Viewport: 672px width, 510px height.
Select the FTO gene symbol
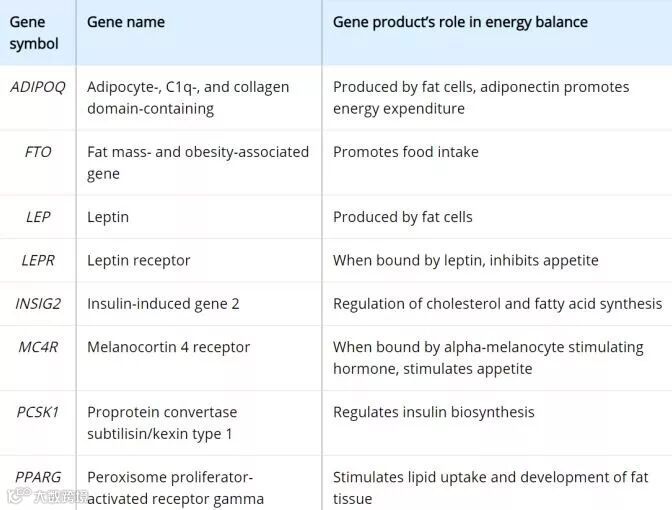[37, 152]
